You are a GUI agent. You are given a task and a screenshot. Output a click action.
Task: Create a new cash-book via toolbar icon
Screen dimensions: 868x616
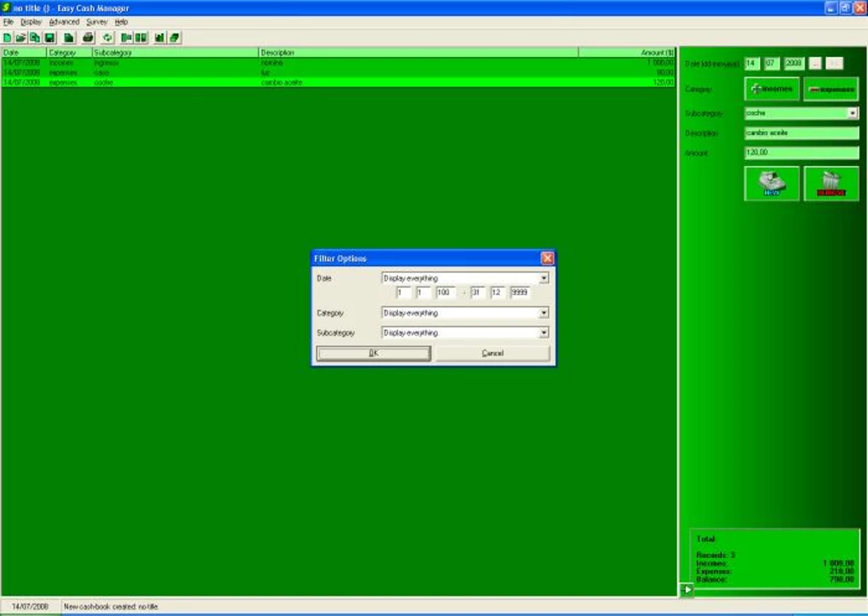[7, 37]
